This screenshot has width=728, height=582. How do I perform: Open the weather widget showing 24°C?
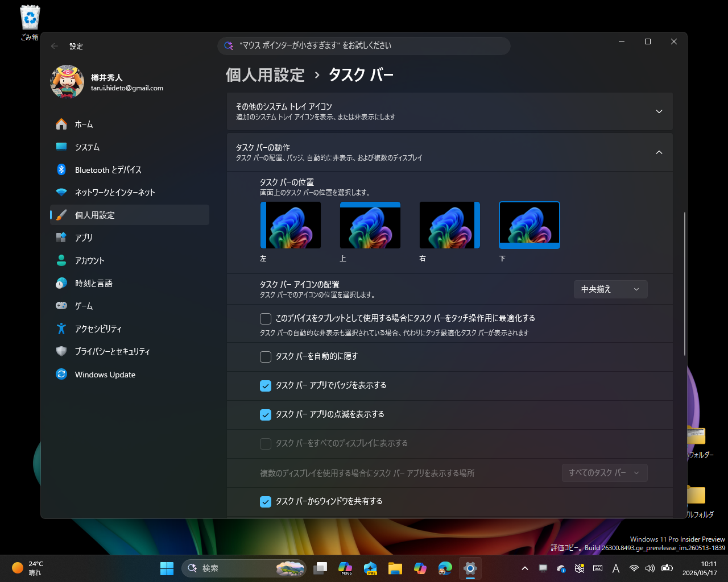click(28, 568)
